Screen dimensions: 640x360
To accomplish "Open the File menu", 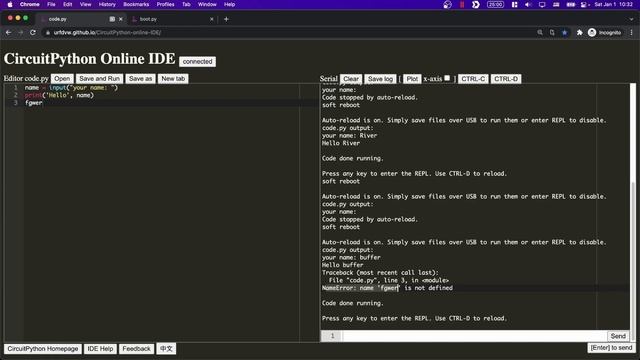I will click(x=51, y=4).
